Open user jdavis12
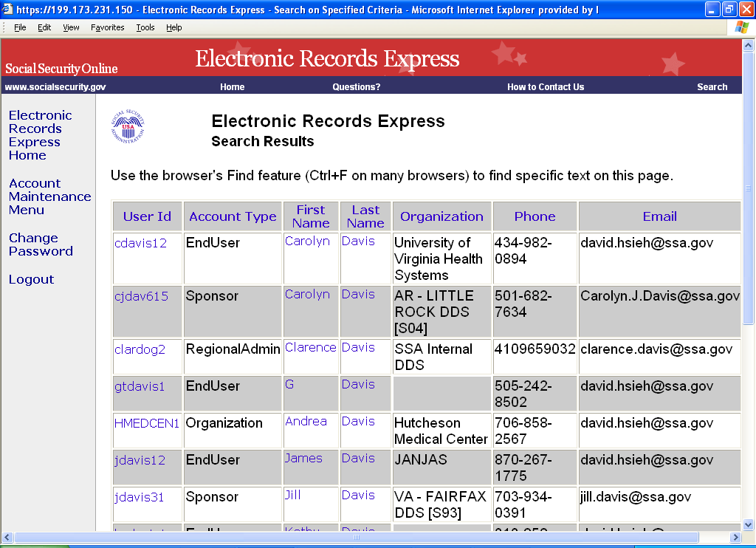The image size is (756, 548). (140, 461)
